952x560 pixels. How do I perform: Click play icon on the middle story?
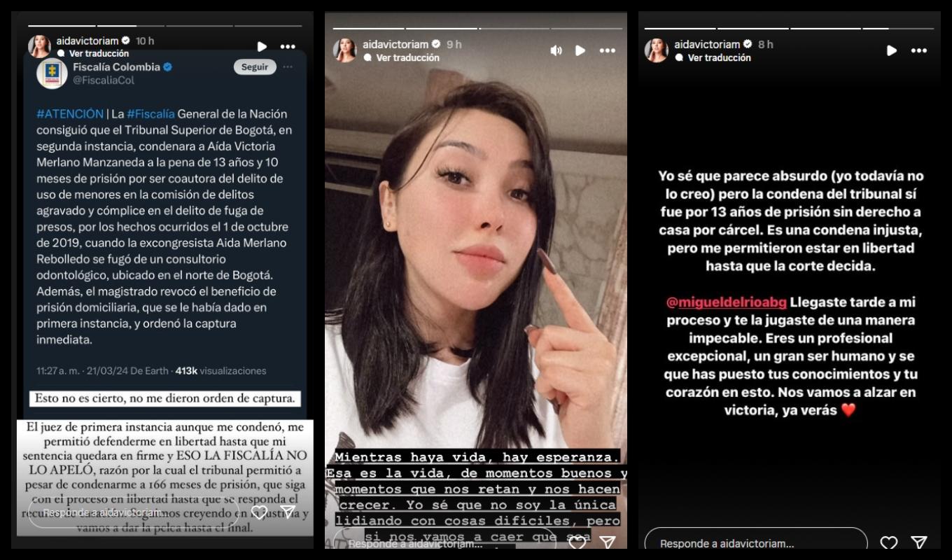point(580,50)
